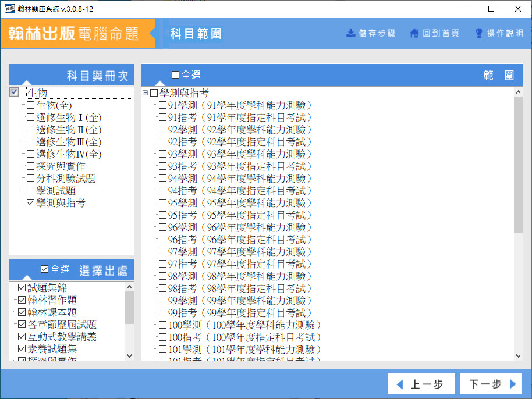Viewport: 532px width, 399px height.
Task: Toggle 全選 in 選擇出處 panel
Action: coord(45,269)
